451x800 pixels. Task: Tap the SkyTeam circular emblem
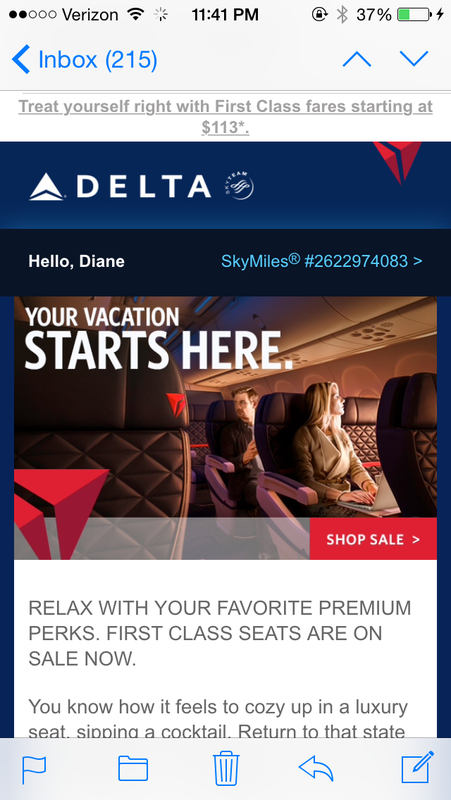point(239,186)
